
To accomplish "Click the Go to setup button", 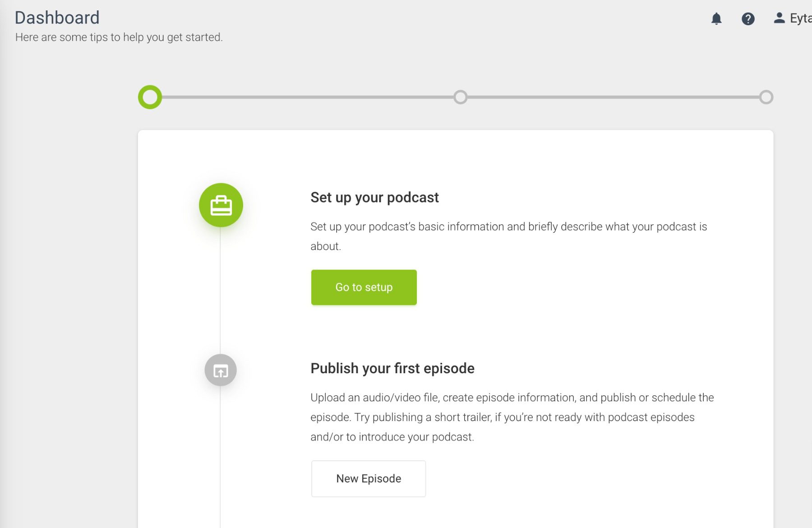I will [x=364, y=287].
